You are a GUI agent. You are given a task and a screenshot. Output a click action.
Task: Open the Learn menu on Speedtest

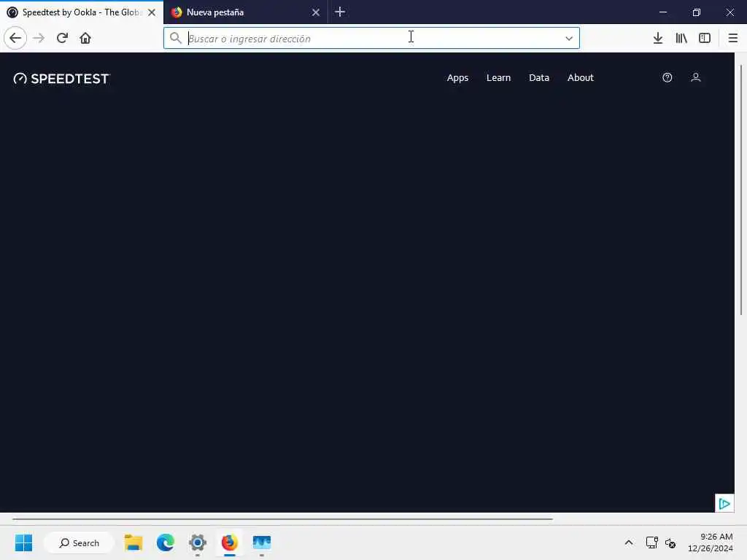(x=498, y=77)
